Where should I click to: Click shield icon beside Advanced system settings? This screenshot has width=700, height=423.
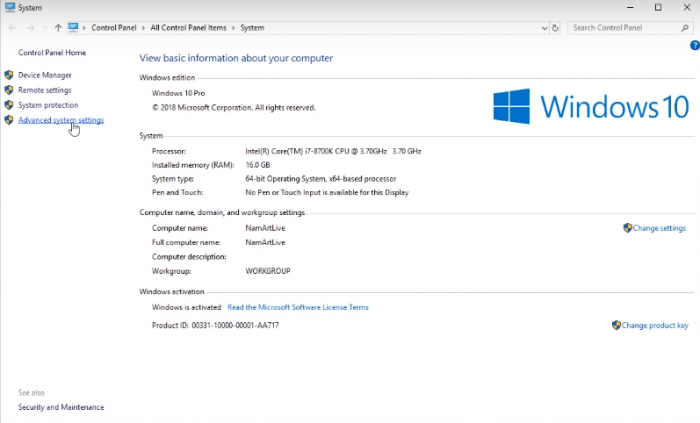9,120
